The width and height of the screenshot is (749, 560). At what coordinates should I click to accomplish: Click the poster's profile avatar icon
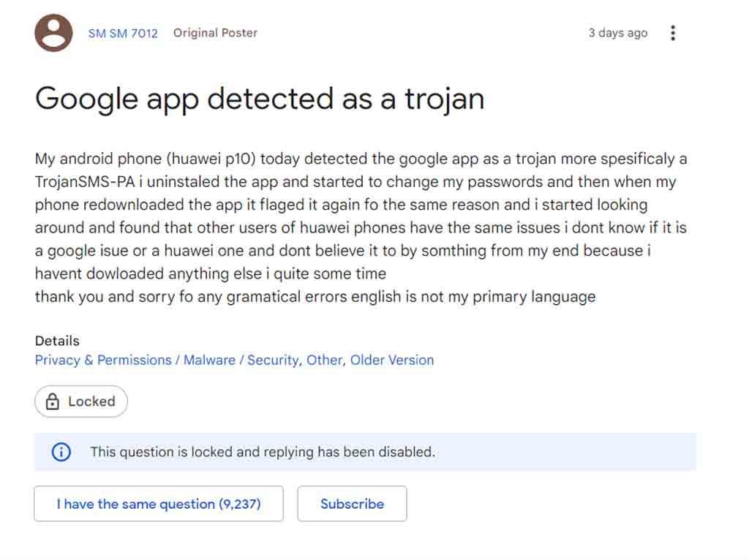pyautogui.click(x=53, y=33)
